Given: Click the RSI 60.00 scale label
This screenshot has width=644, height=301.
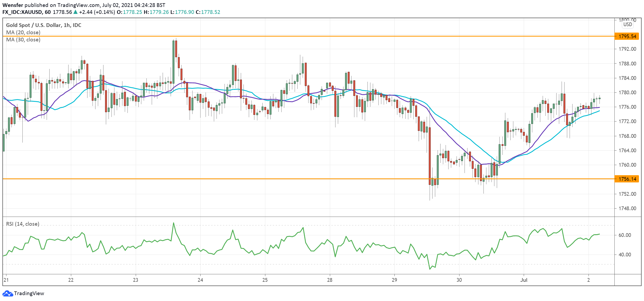Looking at the screenshot, I should pyautogui.click(x=625, y=235).
